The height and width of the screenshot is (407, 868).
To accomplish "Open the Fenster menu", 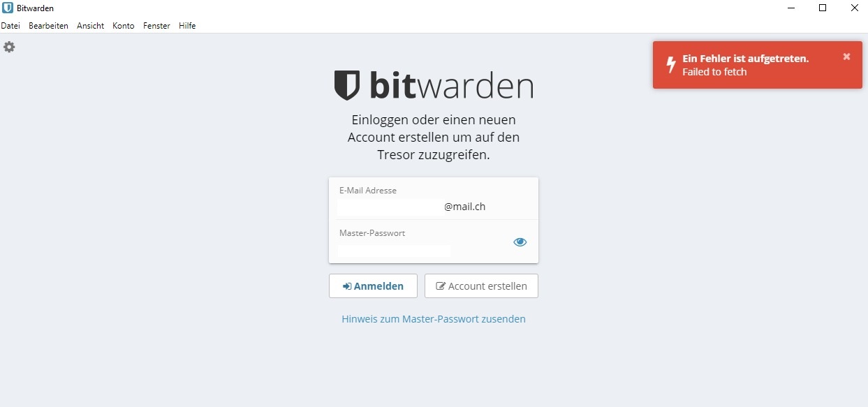I will pos(156,26).
